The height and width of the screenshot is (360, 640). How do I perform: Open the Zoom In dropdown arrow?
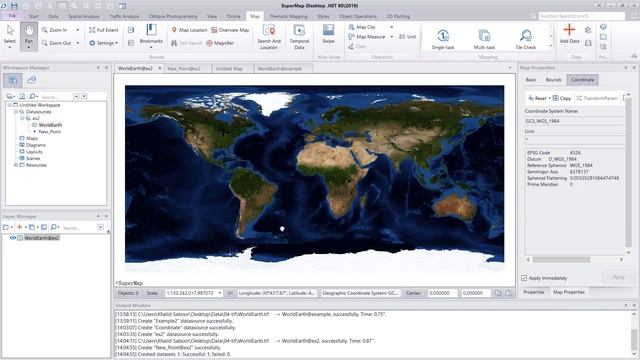tap(78, 30)
